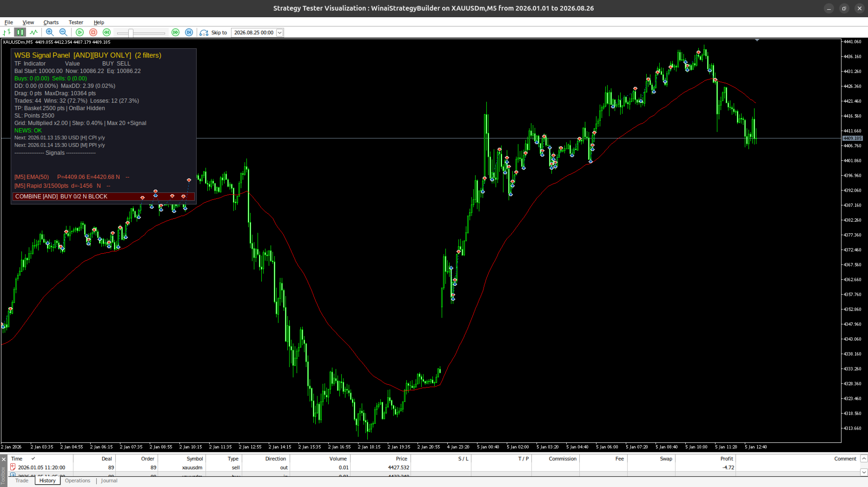
Task: Select the deal row dated 2026.01.05 11:20:00
Action: click(434, 467)
